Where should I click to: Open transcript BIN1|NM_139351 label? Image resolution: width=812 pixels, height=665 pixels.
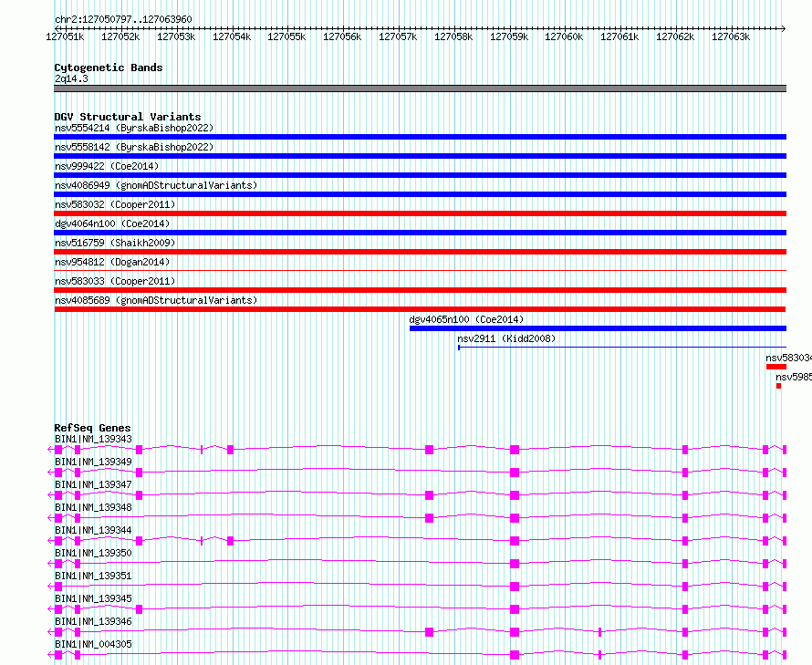tap(93, 576)
